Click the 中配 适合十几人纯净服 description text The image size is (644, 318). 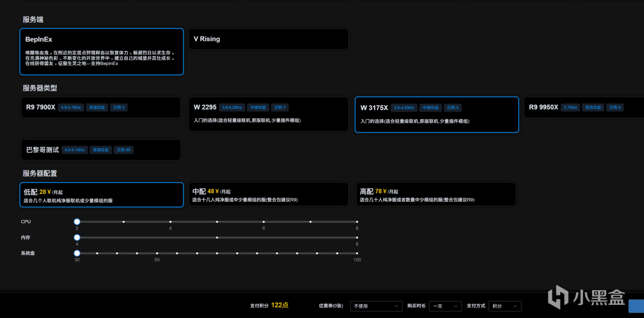coord(245,200)
